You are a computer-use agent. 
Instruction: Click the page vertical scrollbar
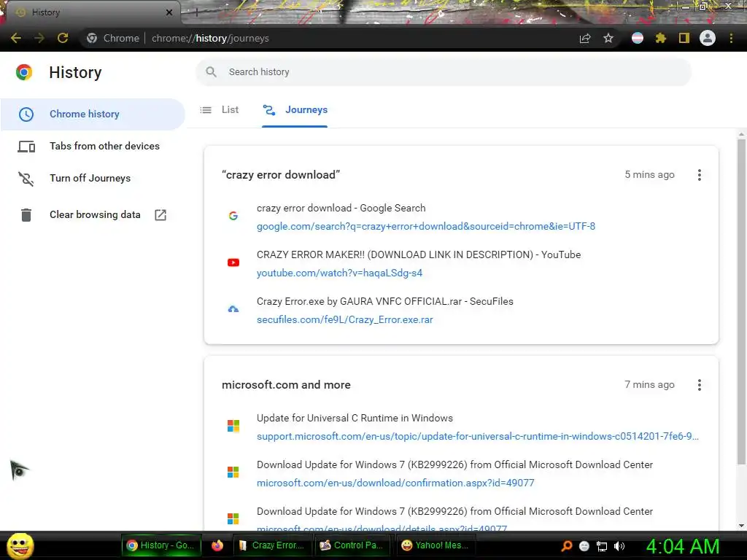[741, 300]
